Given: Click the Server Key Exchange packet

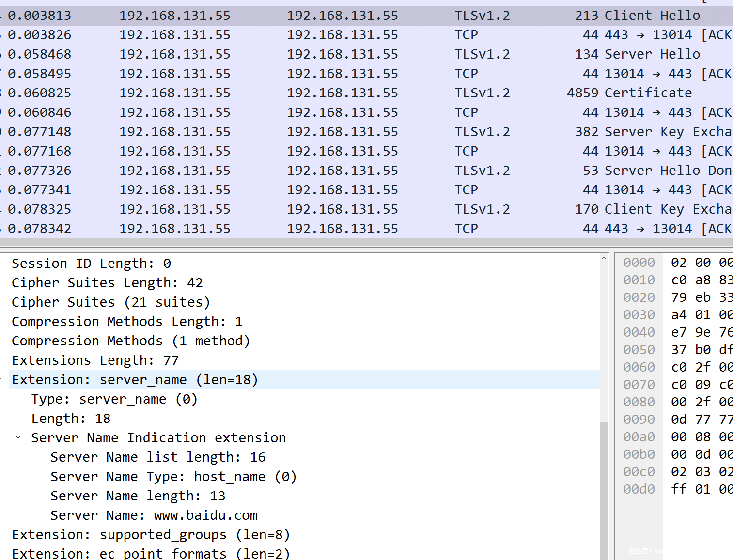Looking at the screenshot, I should tap(339, 132).
